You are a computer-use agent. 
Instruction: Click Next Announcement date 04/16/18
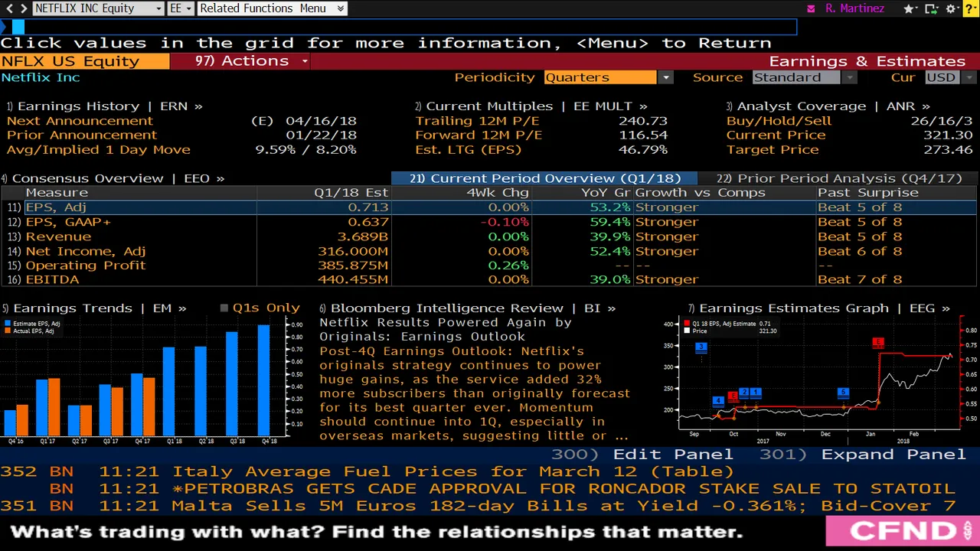click(321, 121)
